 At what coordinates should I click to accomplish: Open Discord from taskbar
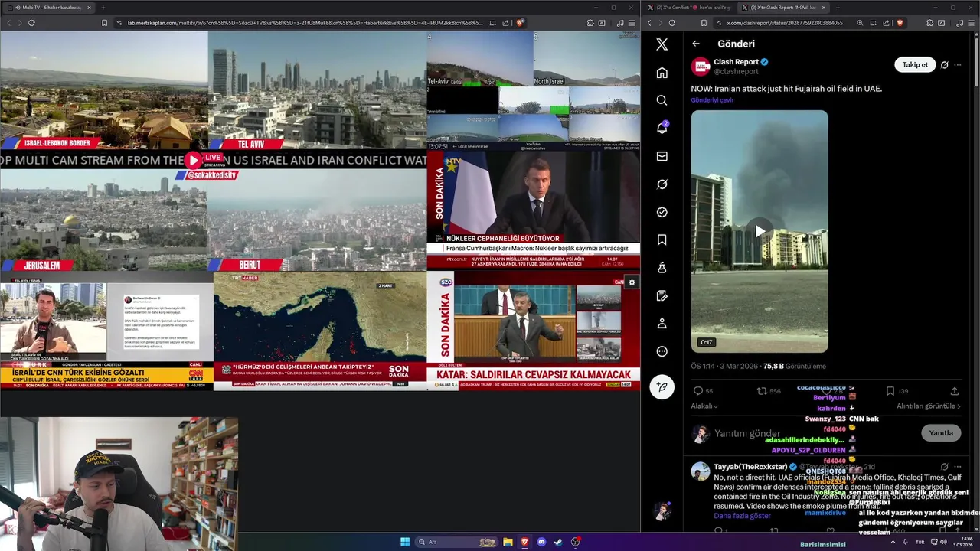tap(542, 542)
